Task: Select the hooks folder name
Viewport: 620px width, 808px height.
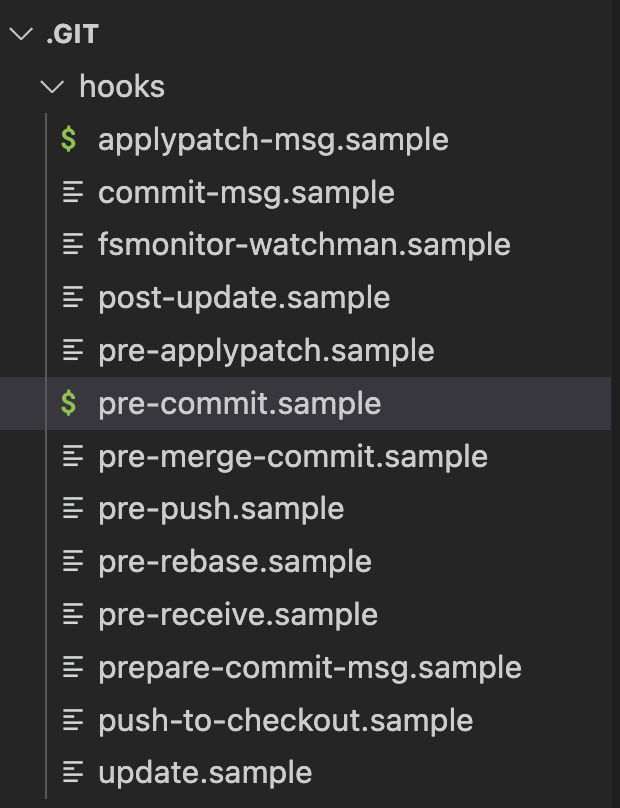Action: click(122, 87)
